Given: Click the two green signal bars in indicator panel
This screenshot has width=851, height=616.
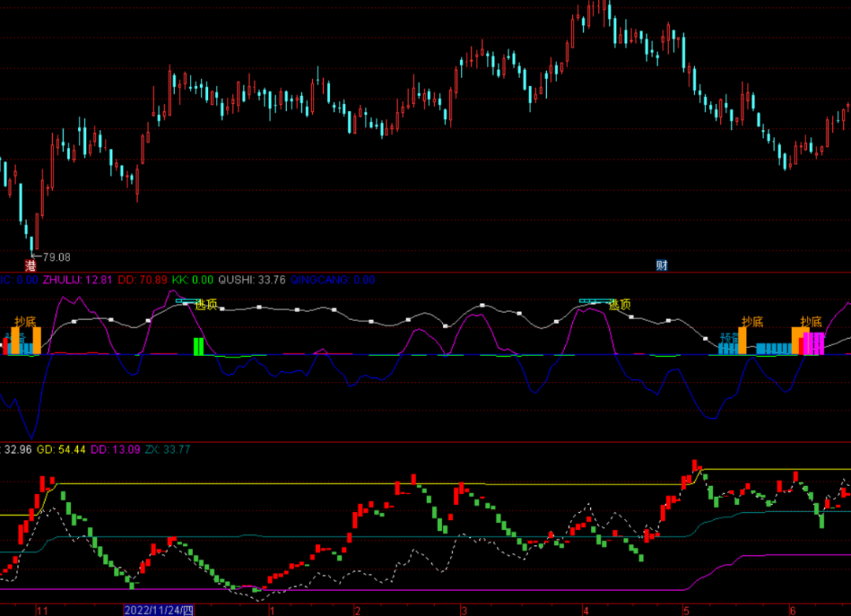Looking at the screenshot, I should click(199, 347).
